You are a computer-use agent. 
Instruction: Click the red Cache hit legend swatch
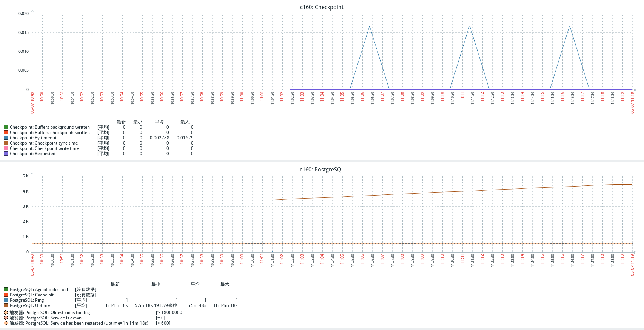pyautogui.click(x=6, y=295)
